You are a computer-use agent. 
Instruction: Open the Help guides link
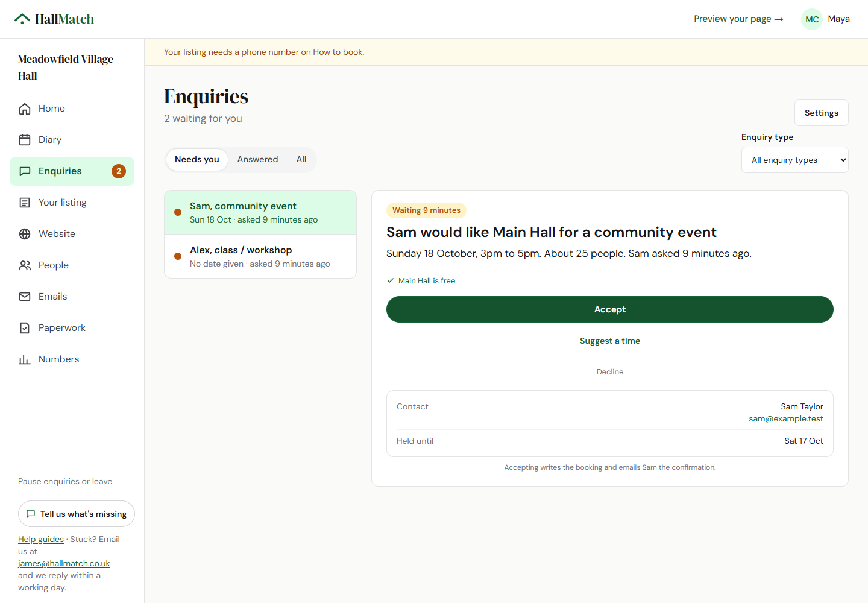pos(41,539)
